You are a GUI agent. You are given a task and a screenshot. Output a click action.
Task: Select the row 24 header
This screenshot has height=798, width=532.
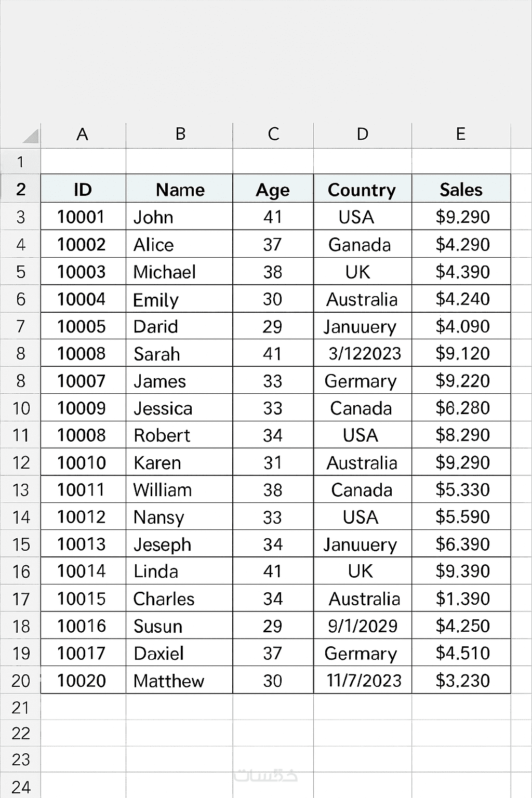coord(20,787)
